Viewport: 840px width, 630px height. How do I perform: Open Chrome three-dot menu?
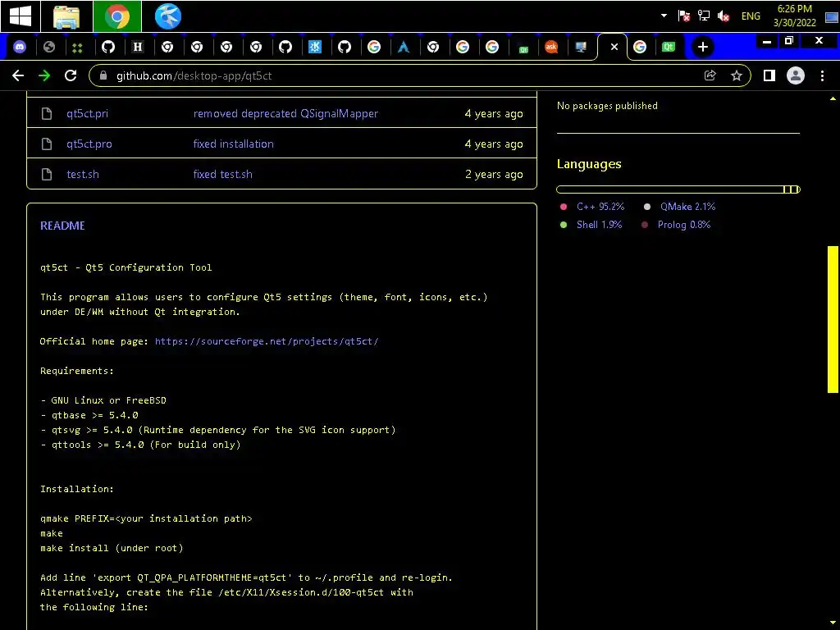pos(822,75)
